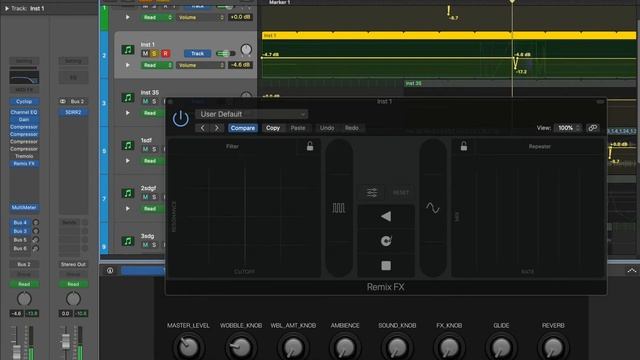Click the 1sdf track instrument icon
Screen dimensions: 640x360
point(128,145)
